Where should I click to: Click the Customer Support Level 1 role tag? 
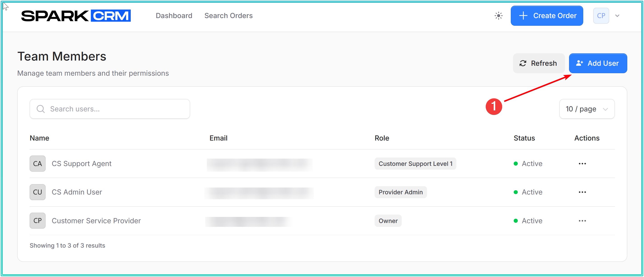pyautogui.click(x=415, y=164)
